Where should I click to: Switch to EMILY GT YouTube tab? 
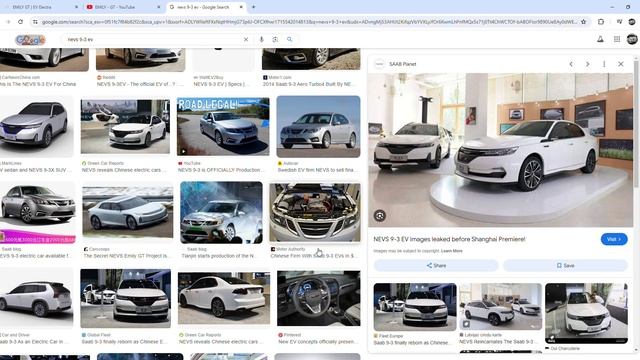pos(124,7)
